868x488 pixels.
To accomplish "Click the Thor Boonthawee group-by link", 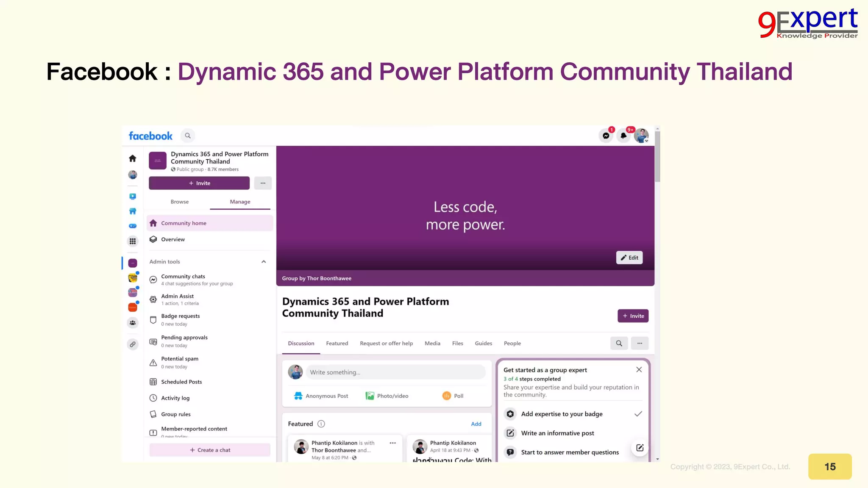I will 329,279.
